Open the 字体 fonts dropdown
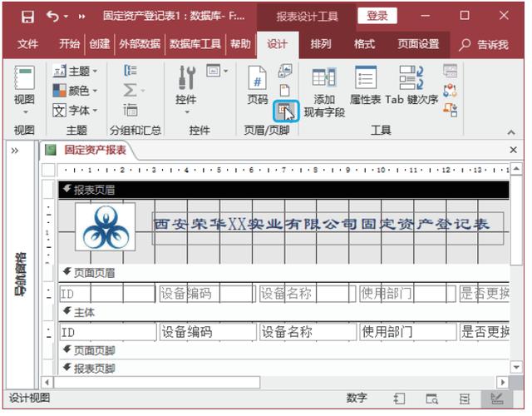Screen dimensions: 532x416 tap(76, 111)
